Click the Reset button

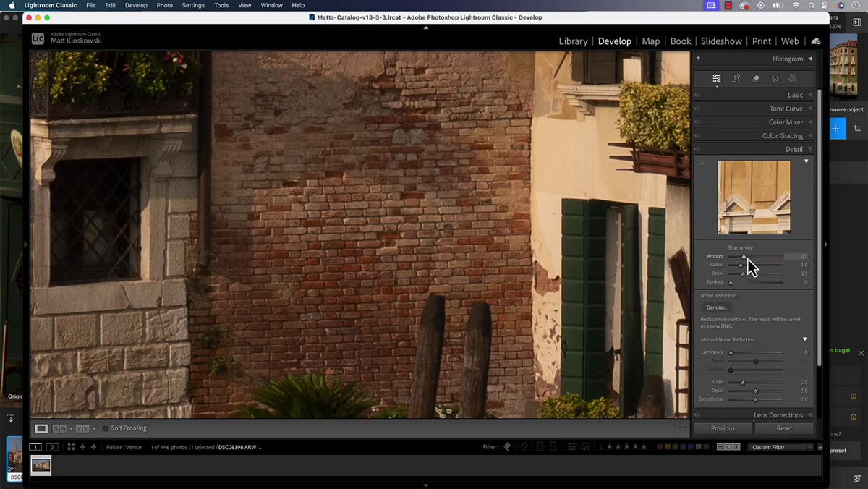click(x=784, y=428)
